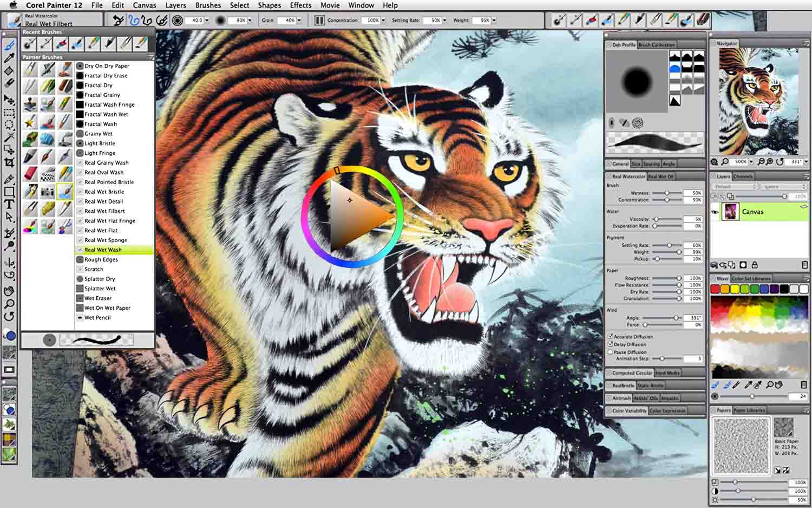Image resolution: width=812 pixels, height=508 pixels.
Task: Click the rotate page icon in the Navigator panel
Action: click(780, 161)
